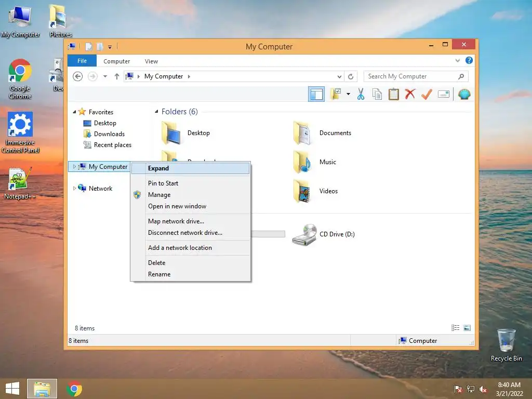Expand the ribbon with the chevron
532x399 pixels.
458,61
